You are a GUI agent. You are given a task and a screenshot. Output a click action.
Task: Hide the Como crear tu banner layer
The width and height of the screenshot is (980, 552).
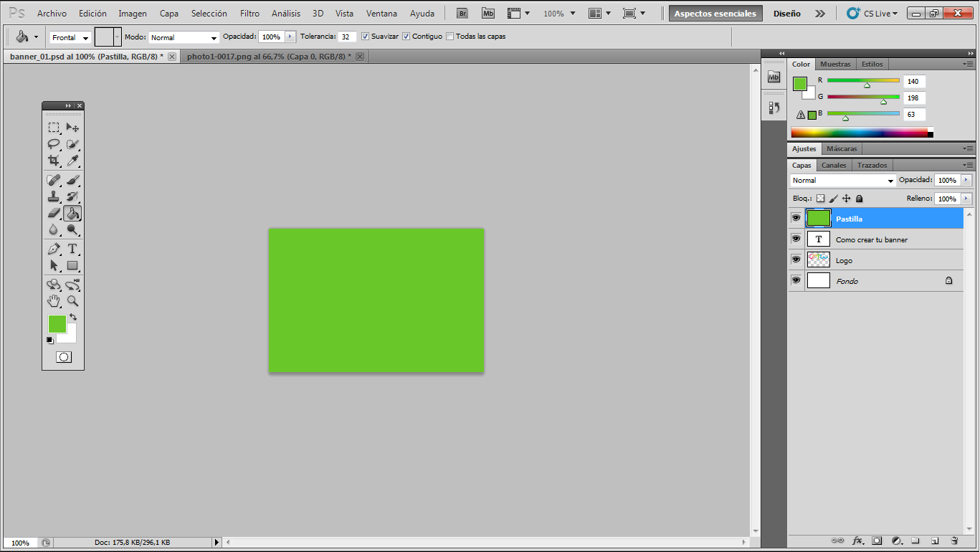click(x=796, y=239)
